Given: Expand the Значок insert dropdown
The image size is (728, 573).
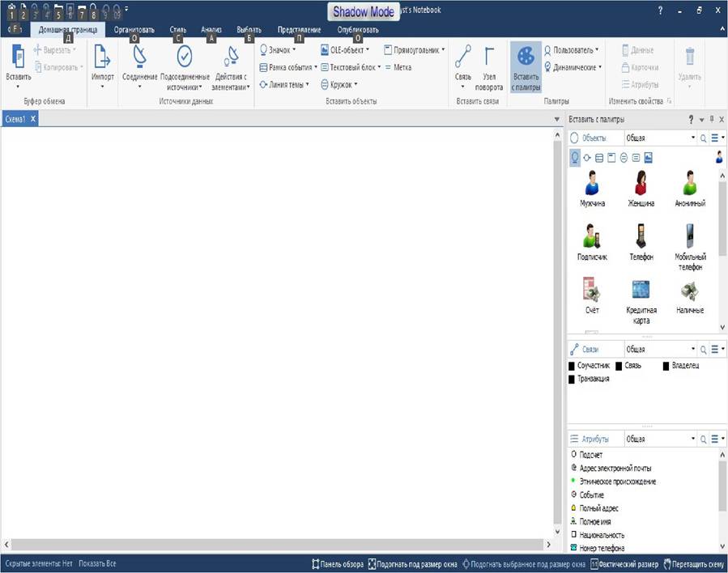Looking at the screenshot, I should pos(294,49).
